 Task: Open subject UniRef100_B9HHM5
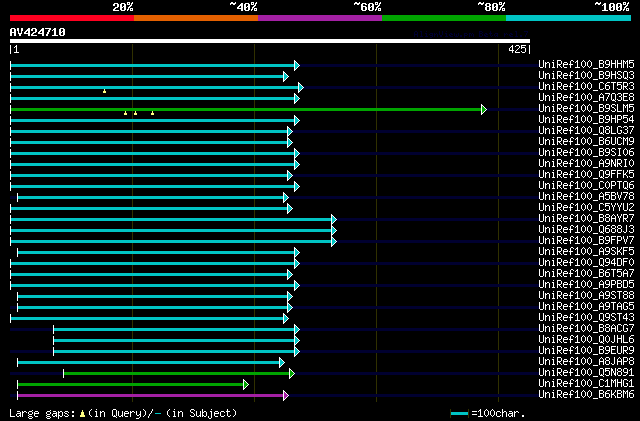tap(586, 65)
